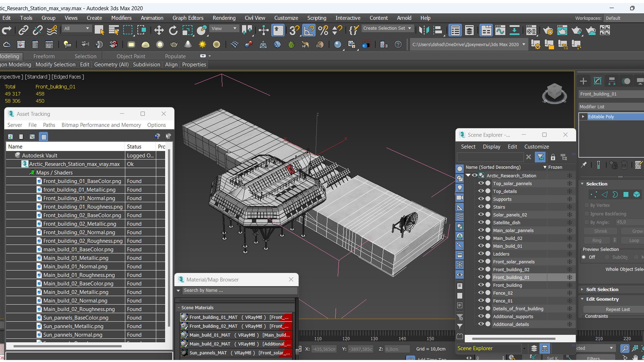Open the Bitmap Performance and Memory menu
Viewport: 644px width, 362px height.
click(x=101, y=125)
